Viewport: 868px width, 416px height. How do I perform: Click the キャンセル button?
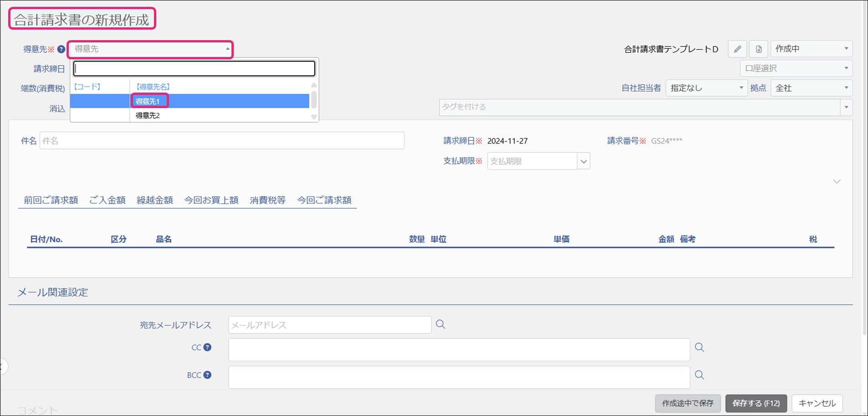[817, 403]
